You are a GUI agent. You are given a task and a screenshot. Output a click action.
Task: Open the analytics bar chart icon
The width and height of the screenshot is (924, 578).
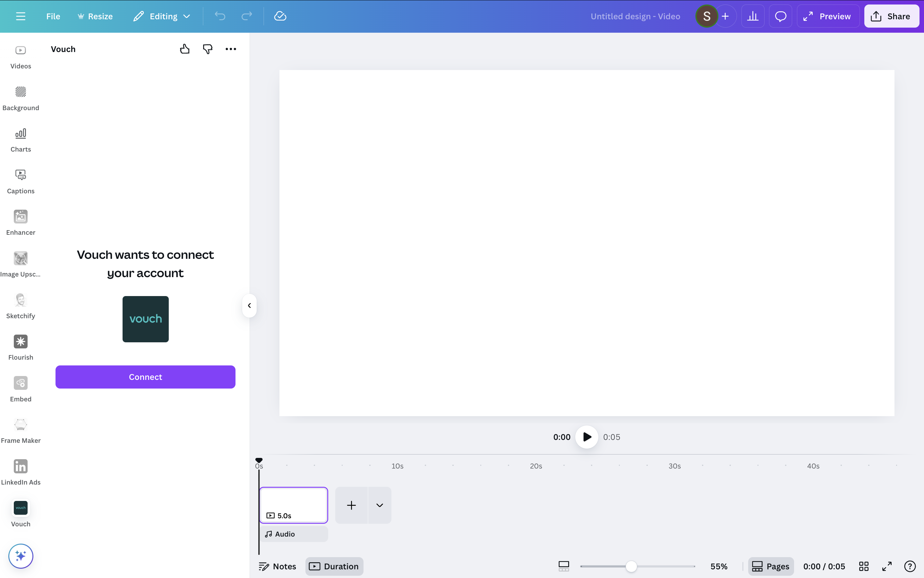tap(753, 16)
